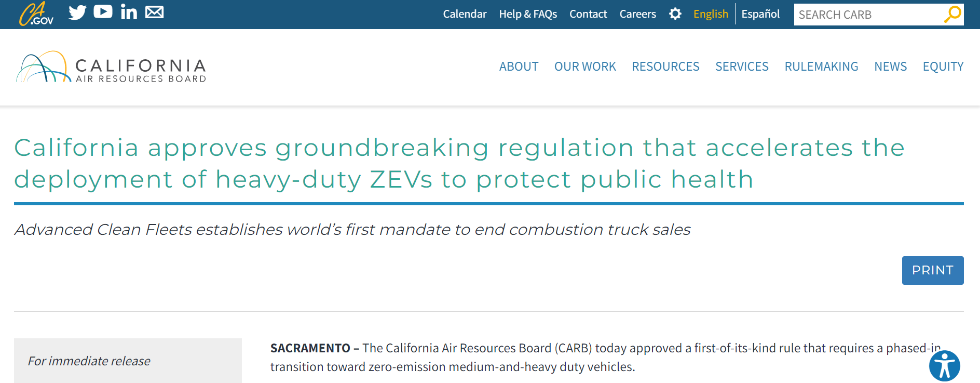Screen dimensions: 980x383
Task: Switch language to Español
Action: point(760,14)
